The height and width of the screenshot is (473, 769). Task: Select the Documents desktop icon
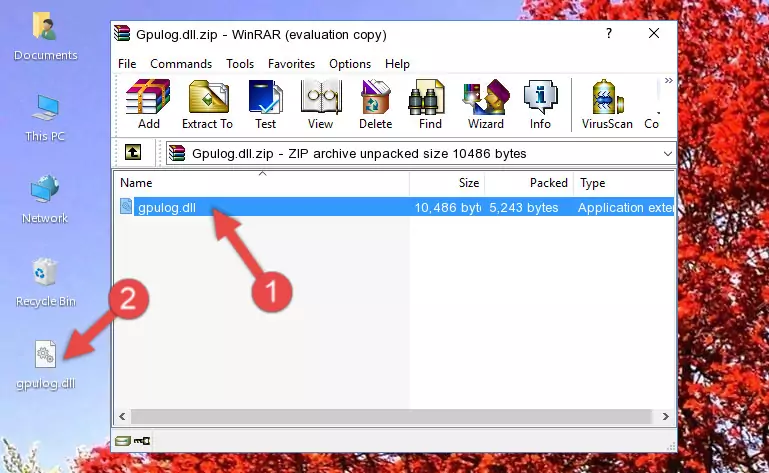point(45,37)
